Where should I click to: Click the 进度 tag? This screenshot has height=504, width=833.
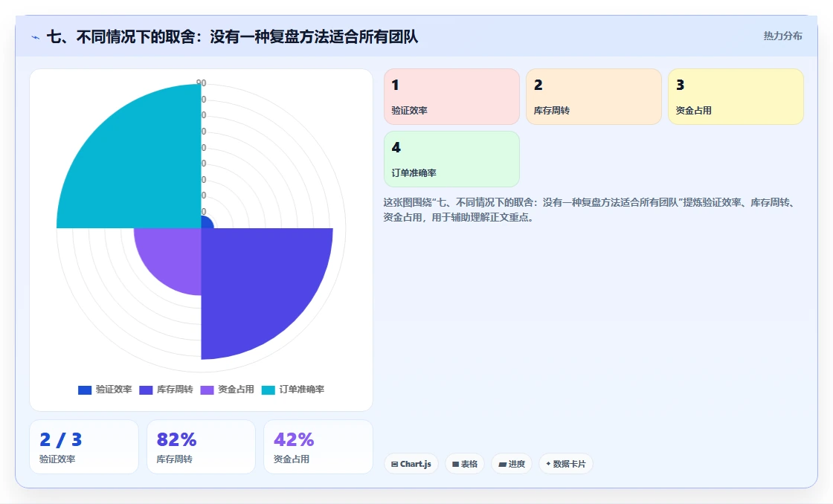click(512, 464)
